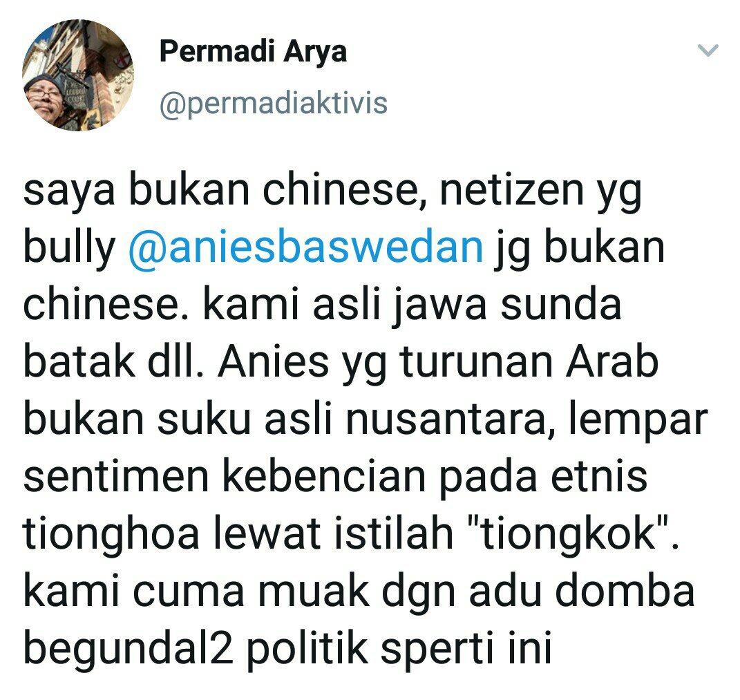
Task: Click the word tionghoa in the tweet
Action: pos(111,535)
